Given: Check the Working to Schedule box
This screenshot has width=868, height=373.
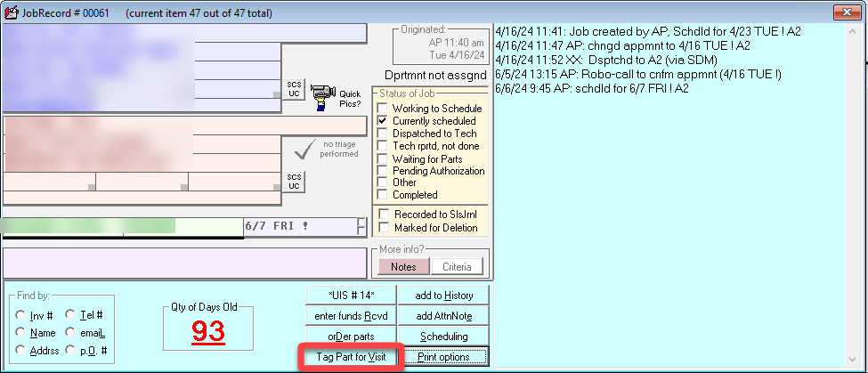Looking at the screenshot, I should pyautogui.click(x=383, y=109).
